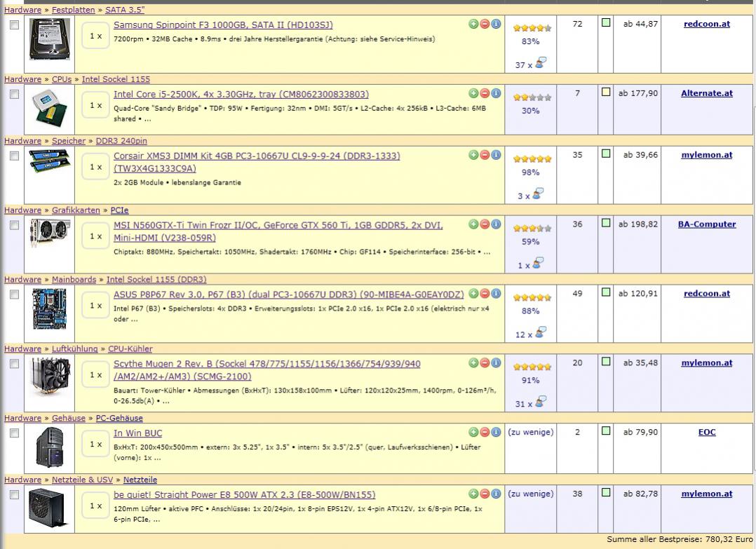Open the 12 x user reviews icon for ASUS P8P67
The image size is (756, 549).
click(x=541, y=332)
